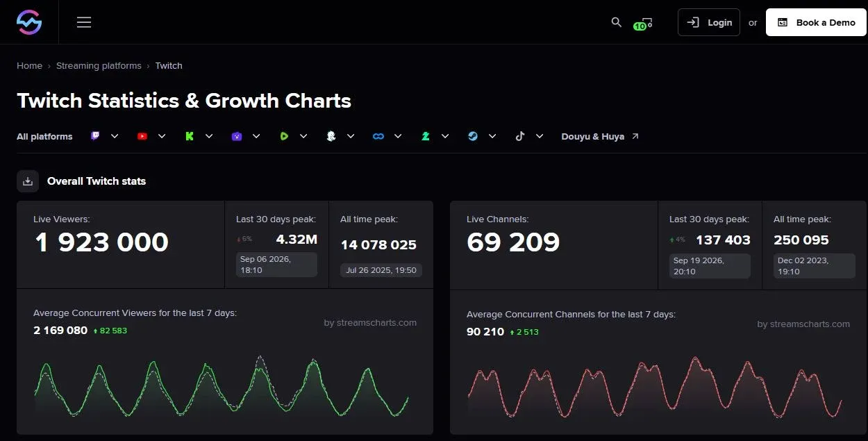Open the hamburger menu
The image size is (868, 441).
(84, 22)
